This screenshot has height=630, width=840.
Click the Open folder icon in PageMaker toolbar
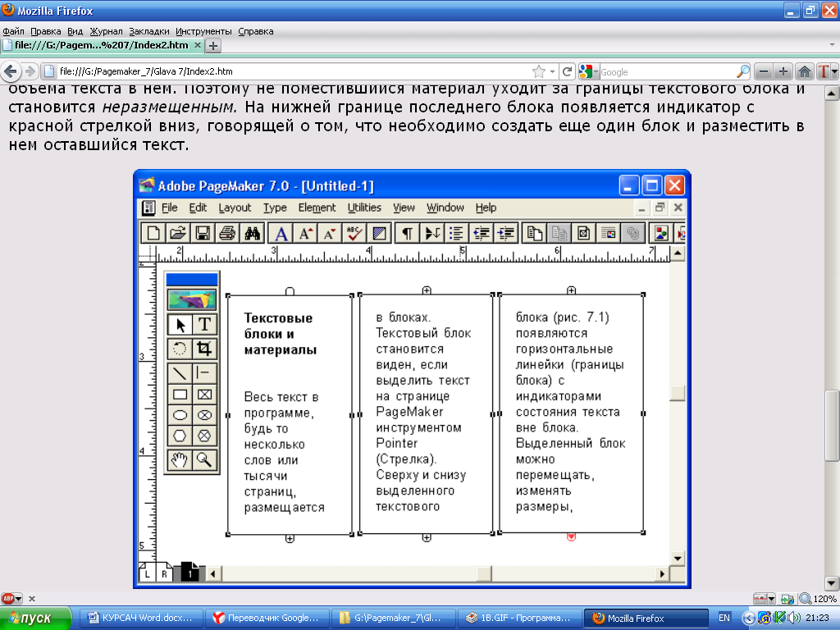pyautogui.click(x=178, y=233)
